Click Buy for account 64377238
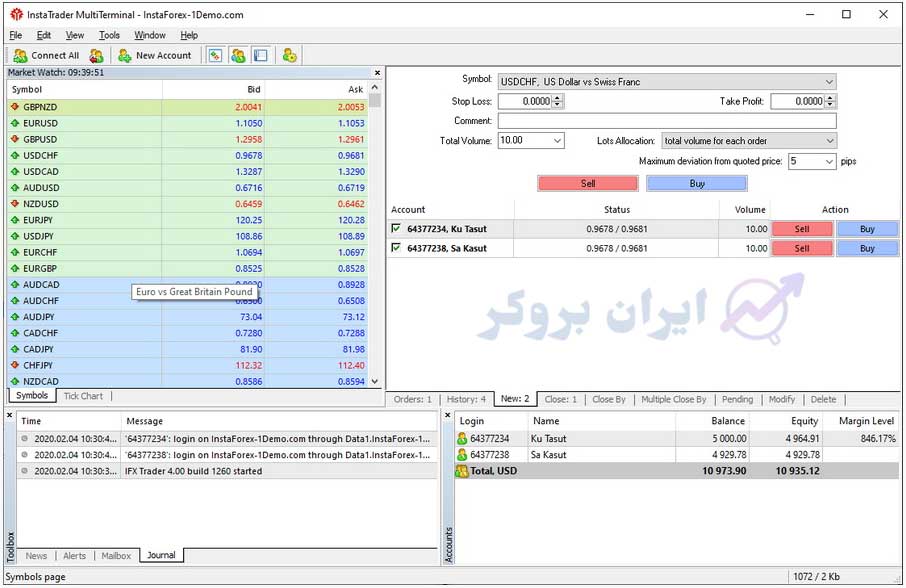Viewport: 906px width, 588px height. [867, 248]
